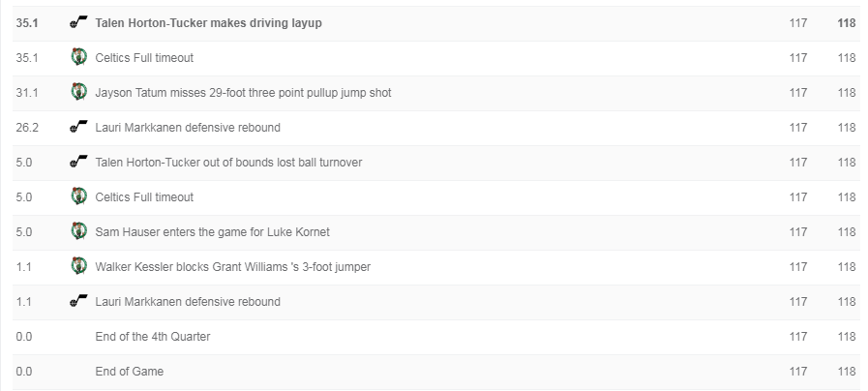Viewport: 868px width, 391px height.
Task: Click bold 118 score on driving layup row
Action: point(847,23)
